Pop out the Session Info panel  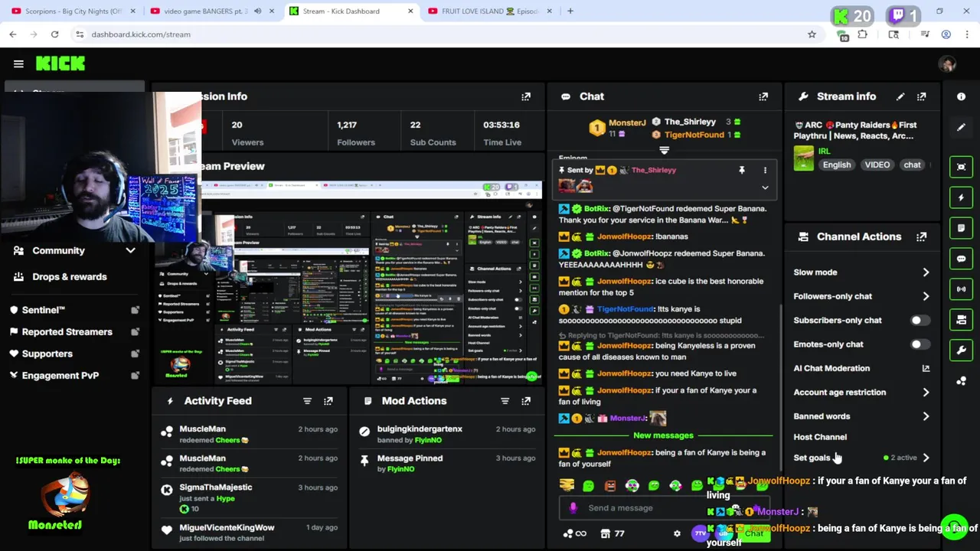pos(526,96)
